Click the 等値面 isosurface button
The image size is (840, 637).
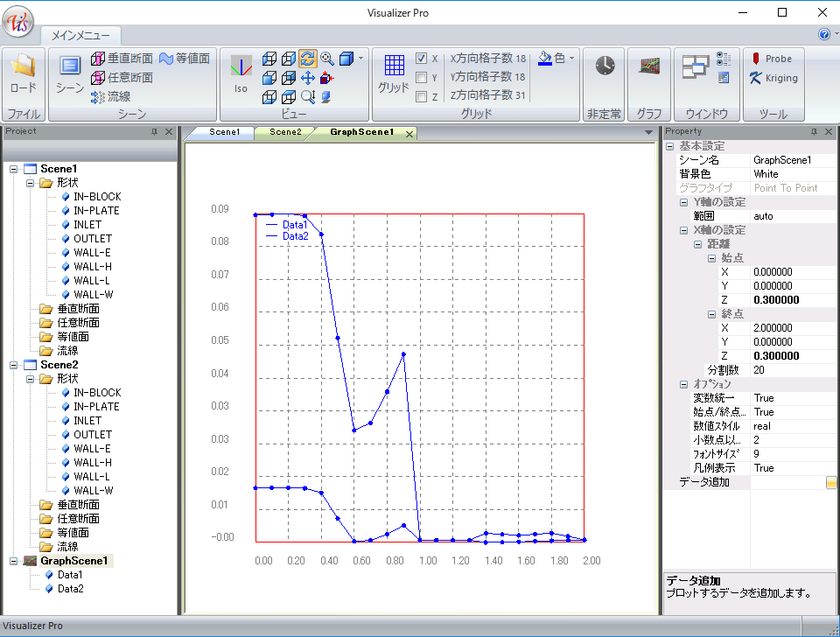(185, 59)
